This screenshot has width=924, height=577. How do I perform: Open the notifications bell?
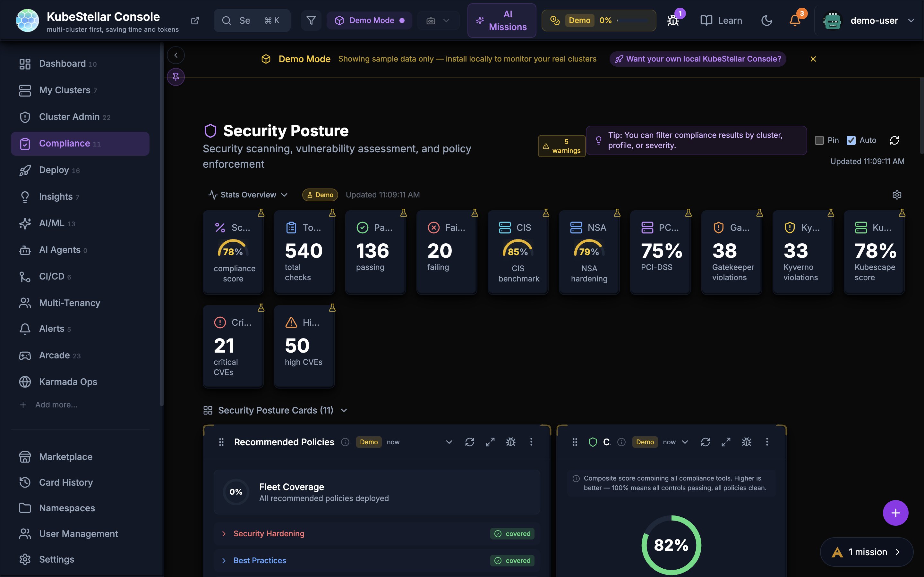pyautogui.click(x=795, y=21)
